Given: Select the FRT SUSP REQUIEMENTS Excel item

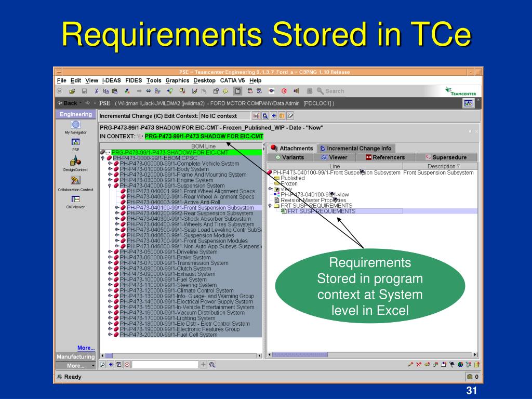Looking at the screenshot, I should 321,211.
